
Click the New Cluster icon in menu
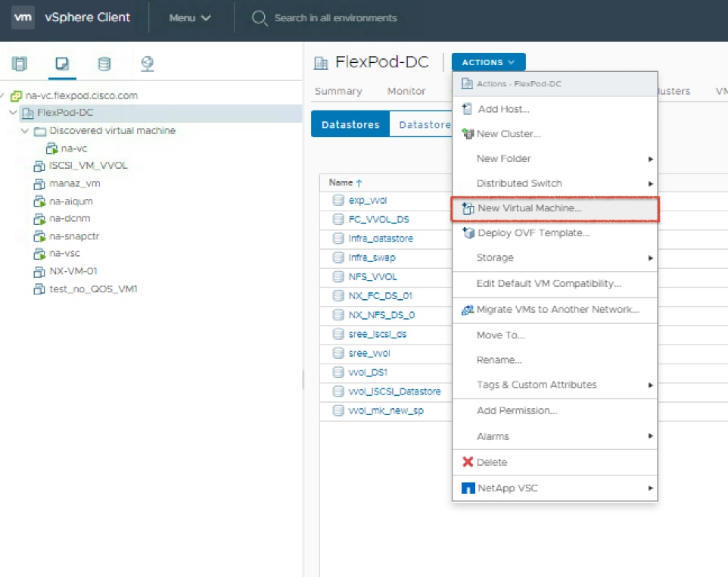[468, 134]
